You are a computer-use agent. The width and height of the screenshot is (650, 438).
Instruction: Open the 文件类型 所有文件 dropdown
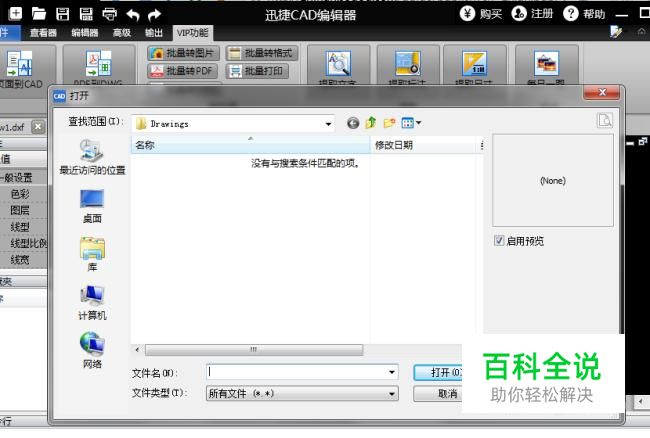click(302, 393)
